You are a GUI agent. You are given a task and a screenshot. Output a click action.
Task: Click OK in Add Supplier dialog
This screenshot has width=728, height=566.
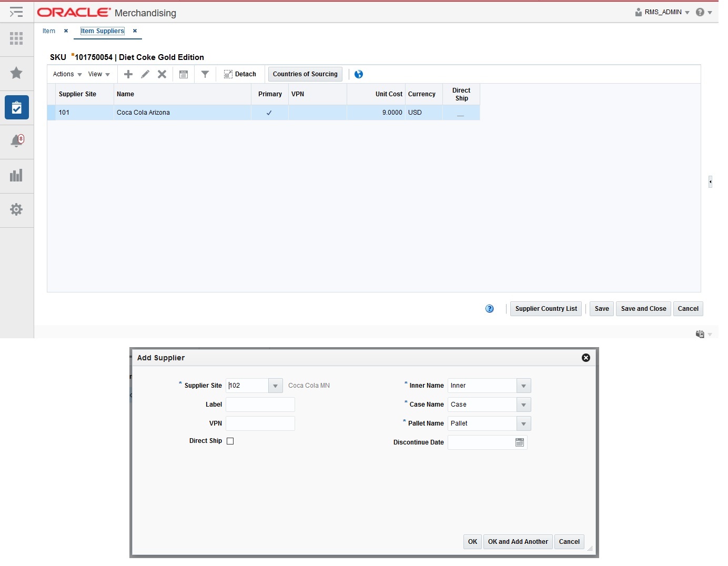[472, 542]
